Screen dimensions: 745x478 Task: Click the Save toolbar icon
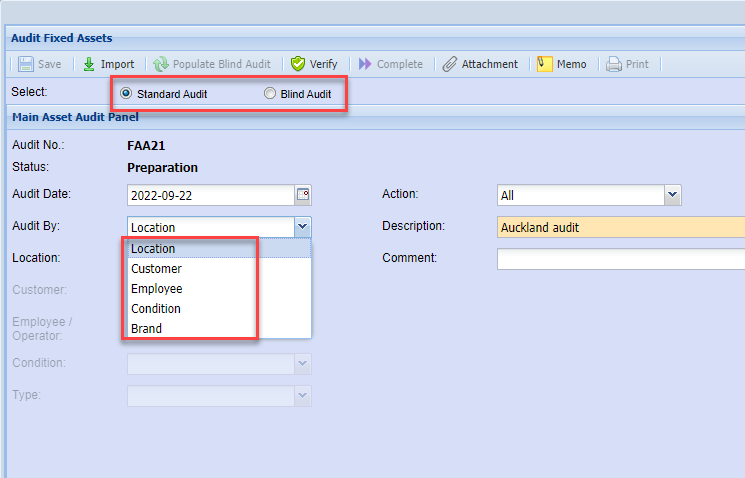click(x=25, y=64)
